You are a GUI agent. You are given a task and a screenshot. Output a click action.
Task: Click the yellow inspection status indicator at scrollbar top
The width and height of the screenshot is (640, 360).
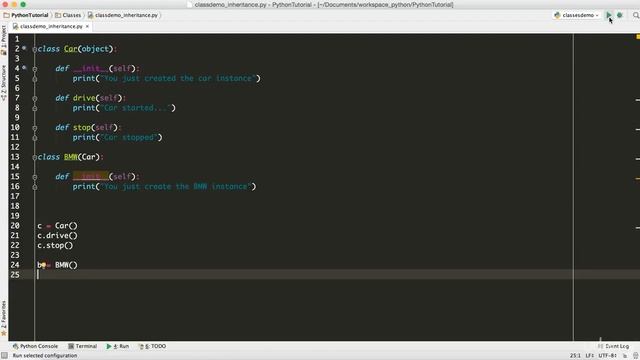point(638,37)
